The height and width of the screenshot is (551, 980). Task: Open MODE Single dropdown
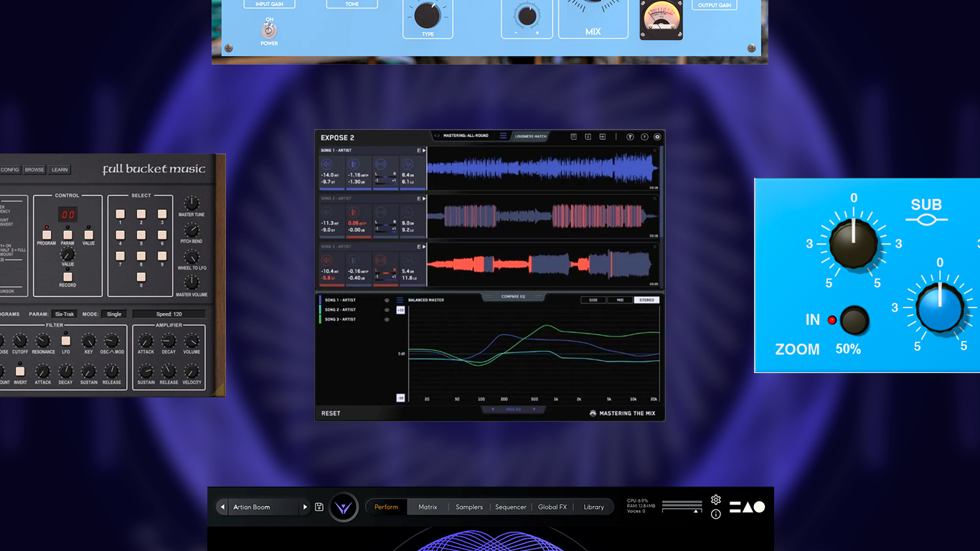pyautogui.click(x=114, y=314)
